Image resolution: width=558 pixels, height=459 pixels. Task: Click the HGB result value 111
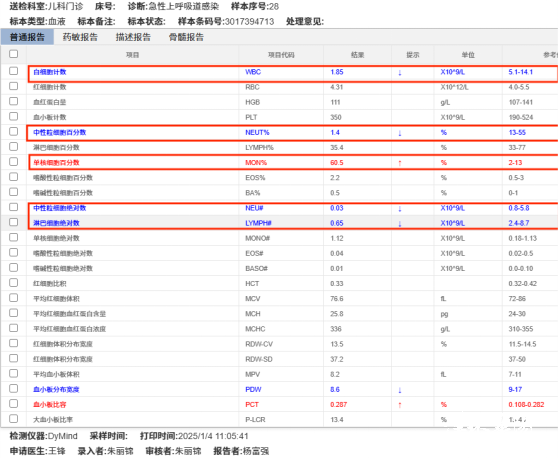click(x=335, y=102)
